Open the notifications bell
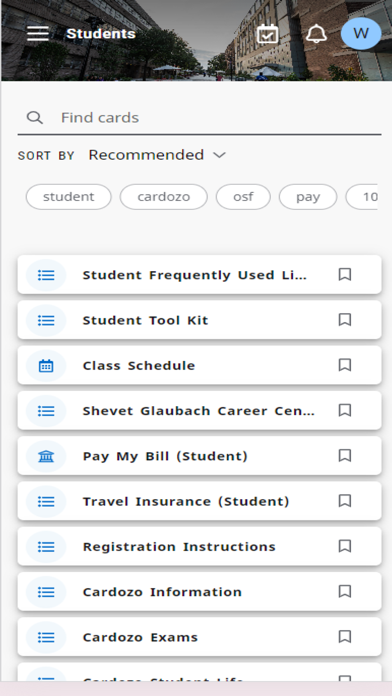The image size is (392, 696). pyautogui.click(x=317, y=34)
